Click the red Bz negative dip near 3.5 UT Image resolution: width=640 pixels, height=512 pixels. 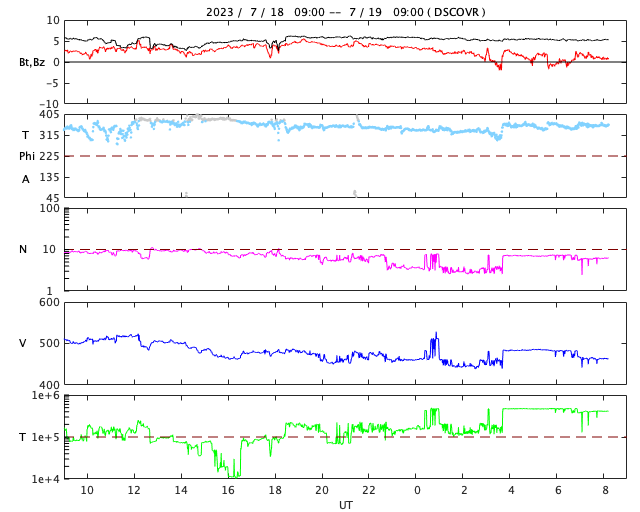(x=499, y=65)
